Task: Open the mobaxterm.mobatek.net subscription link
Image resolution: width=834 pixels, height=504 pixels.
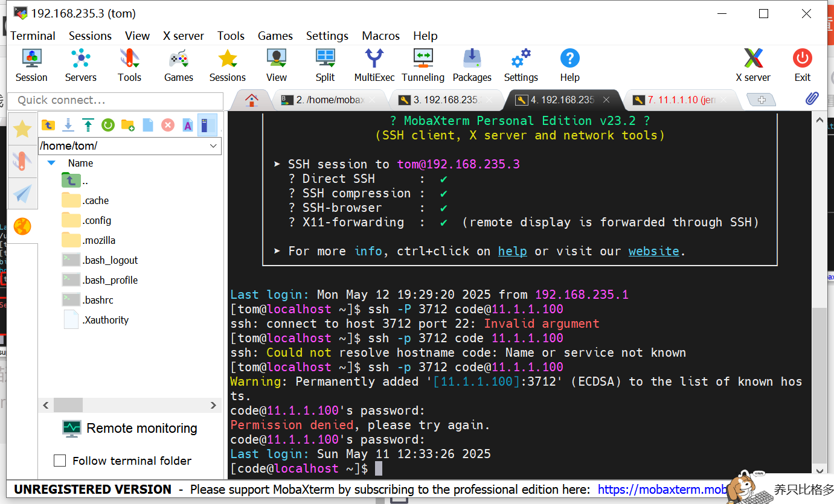Action: (662, 490)
